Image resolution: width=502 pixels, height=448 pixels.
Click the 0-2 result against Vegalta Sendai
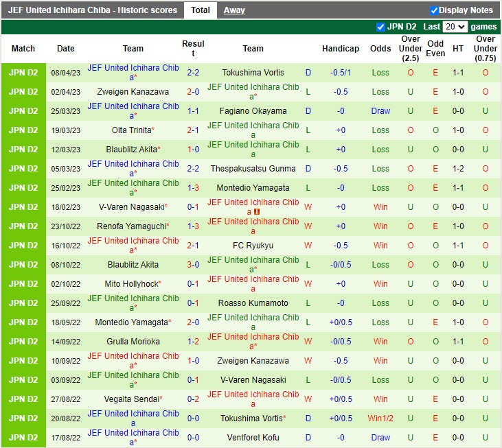click(x=193, y=399)
